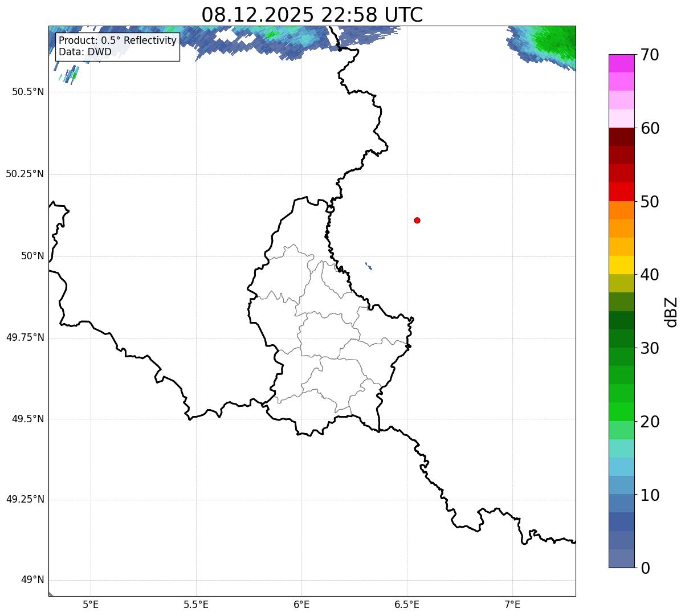Click the colorbar tick label 10
This screenshot has height=616, width=685.
click(650, 495)
